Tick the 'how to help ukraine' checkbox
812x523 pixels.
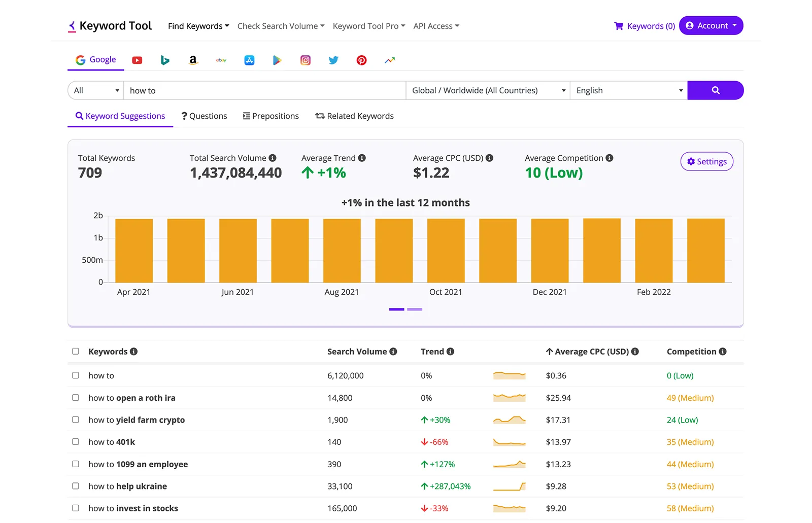tap(76, 486)
